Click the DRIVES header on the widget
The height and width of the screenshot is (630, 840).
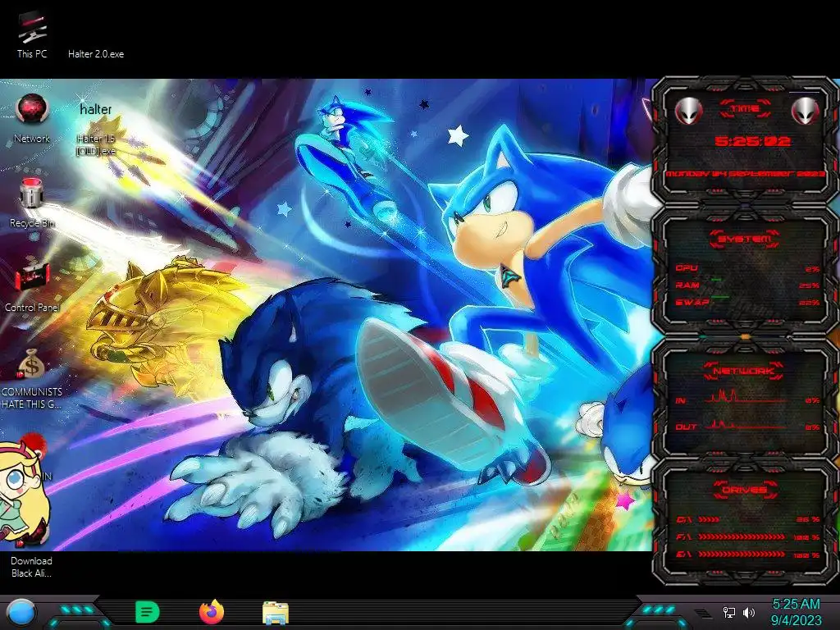744,490
